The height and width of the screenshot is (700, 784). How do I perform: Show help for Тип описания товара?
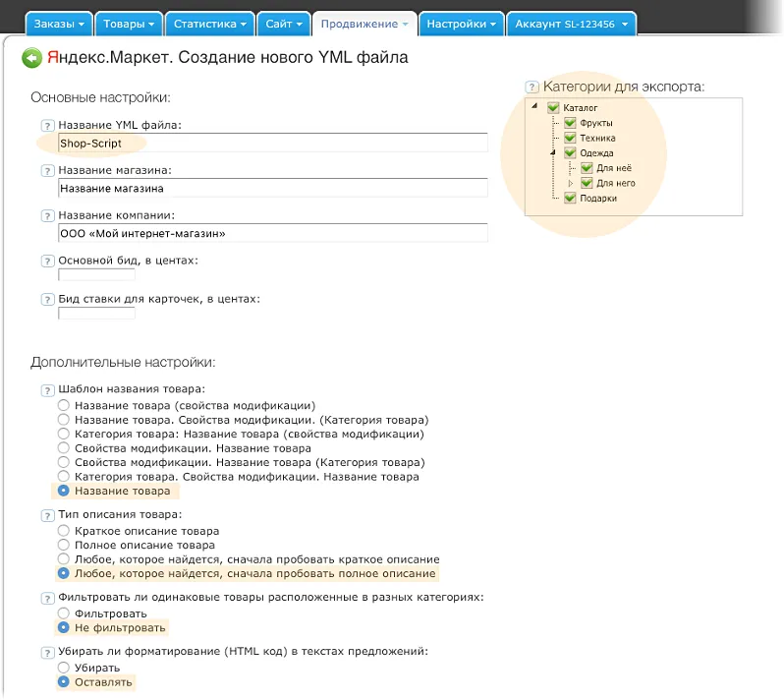click(47, 516)
